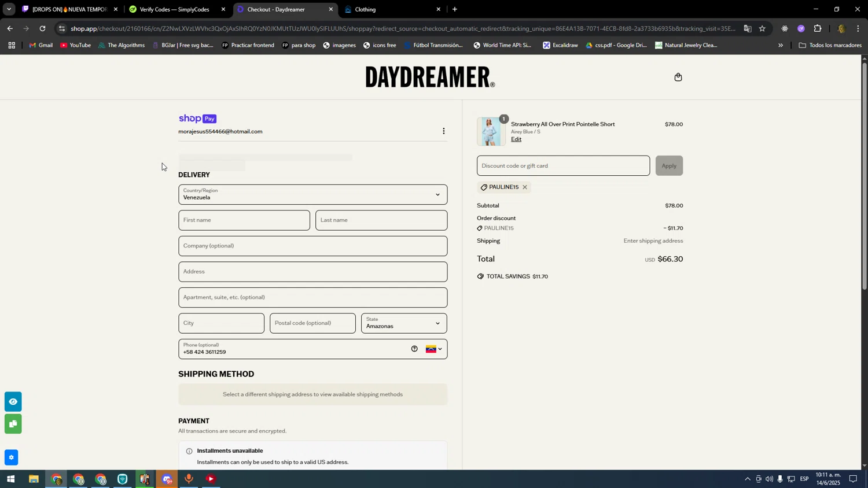Open the microphone app in taskbar
Screen dimensions: 868x488
tap(189, 479)
